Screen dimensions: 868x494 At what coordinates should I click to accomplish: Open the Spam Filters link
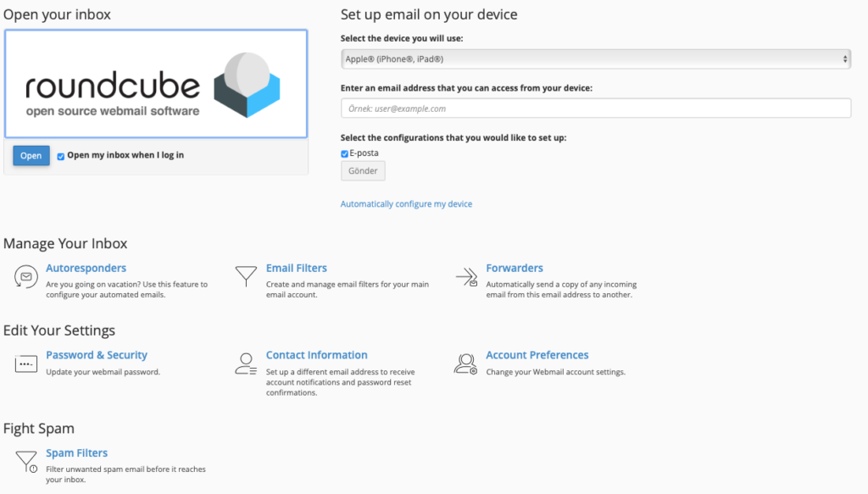(76, 452)
